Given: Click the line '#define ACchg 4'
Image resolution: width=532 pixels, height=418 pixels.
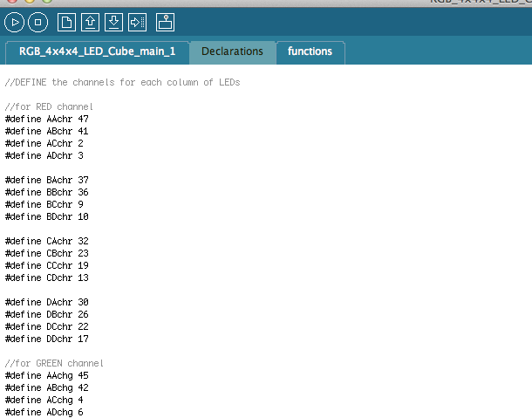Looking at the screenshot, I should pyautogui.click(x=44, y=400).
